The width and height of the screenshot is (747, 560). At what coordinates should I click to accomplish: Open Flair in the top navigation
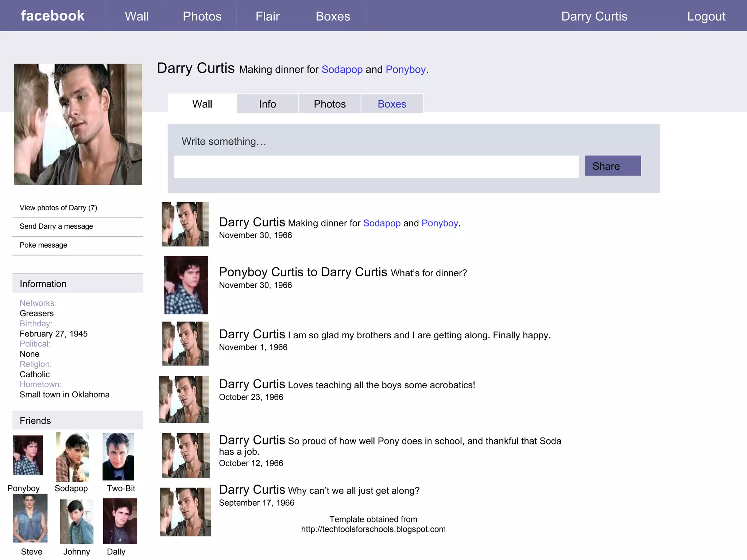[x=267, y=16]
